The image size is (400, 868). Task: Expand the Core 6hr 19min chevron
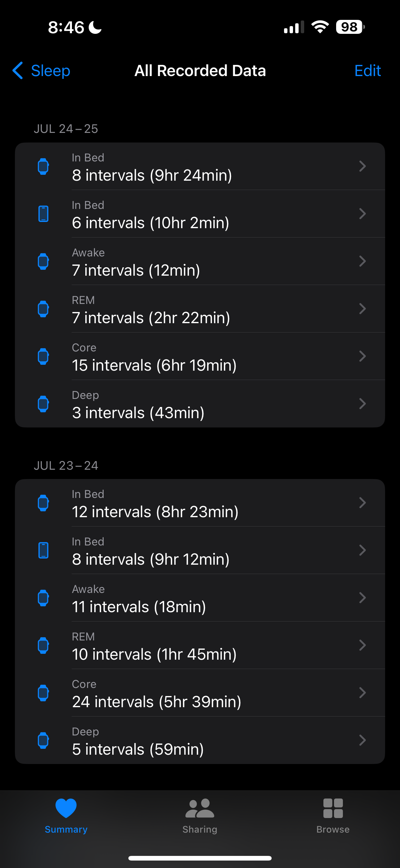click(362, 356)
